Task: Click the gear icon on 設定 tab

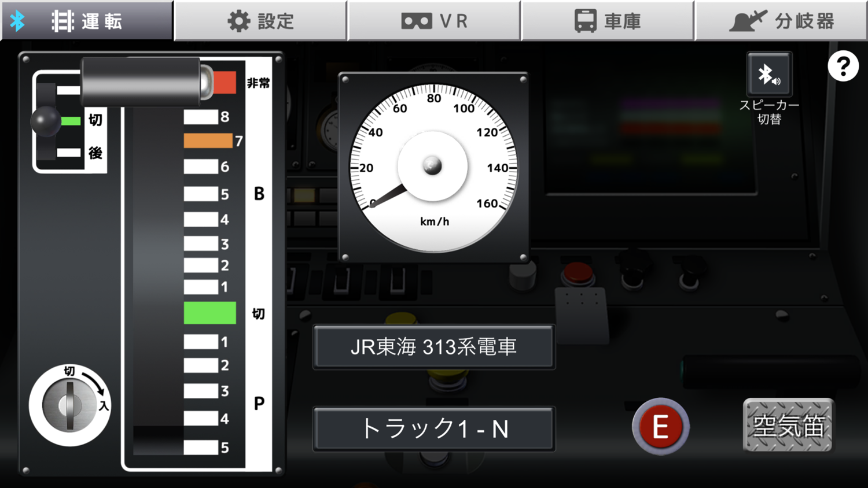Action: [x=238, y=21]
